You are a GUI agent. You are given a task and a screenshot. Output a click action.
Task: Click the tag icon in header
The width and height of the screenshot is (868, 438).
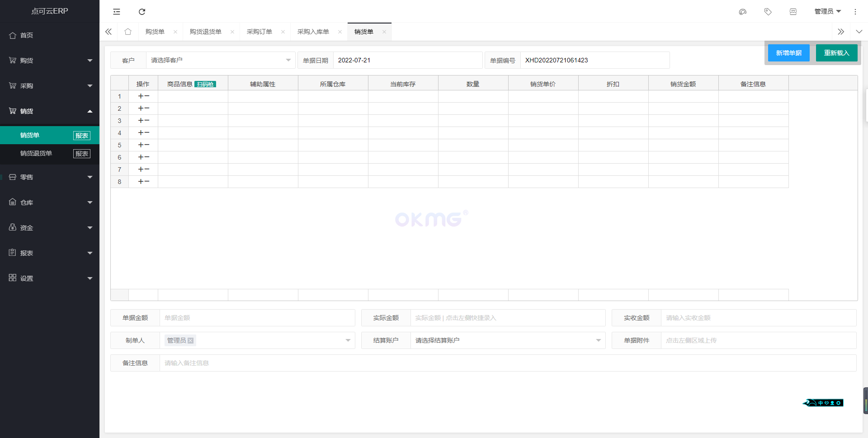pyautogui.click(x=768, y=12)
